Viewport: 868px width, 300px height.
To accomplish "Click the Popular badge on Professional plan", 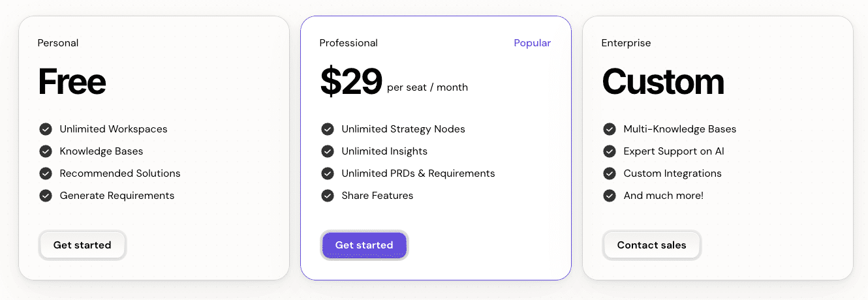I will (x=532, y=43).
